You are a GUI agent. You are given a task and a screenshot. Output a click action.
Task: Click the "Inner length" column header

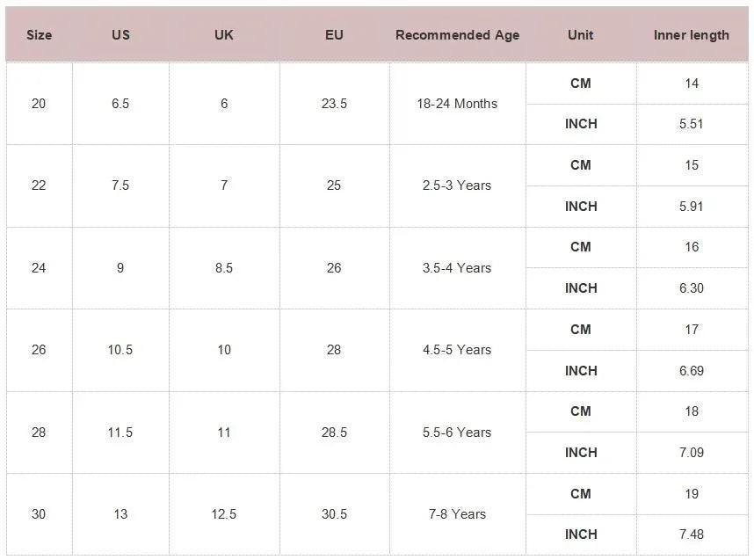tap(692, 35)
